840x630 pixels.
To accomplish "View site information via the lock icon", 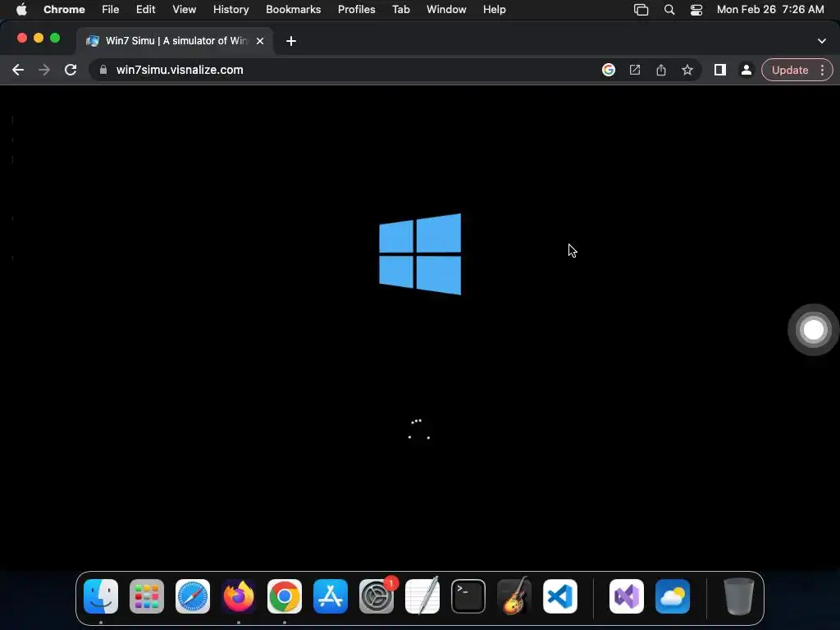I will pyautogui.click(x=103, y=70).
